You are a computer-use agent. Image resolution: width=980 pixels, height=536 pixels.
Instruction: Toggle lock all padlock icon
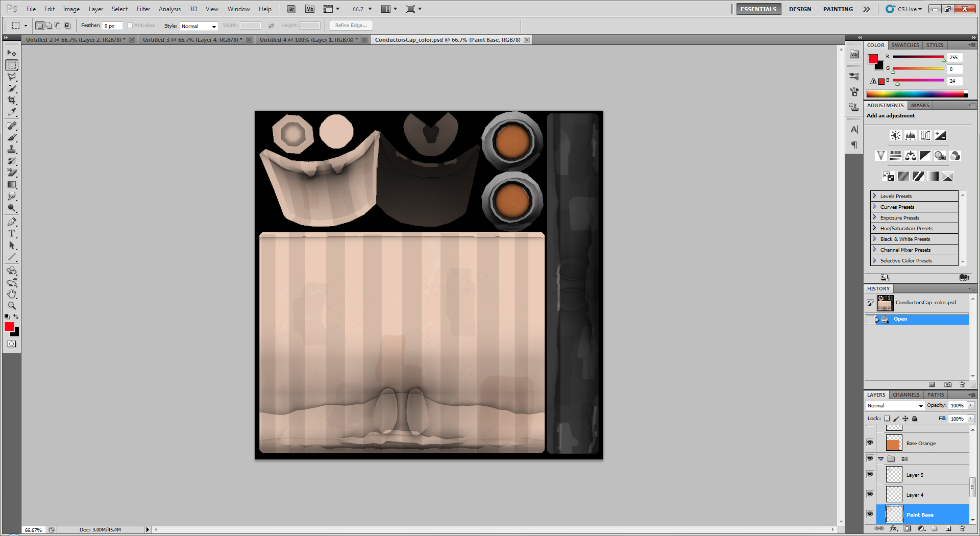pos(915,419)
